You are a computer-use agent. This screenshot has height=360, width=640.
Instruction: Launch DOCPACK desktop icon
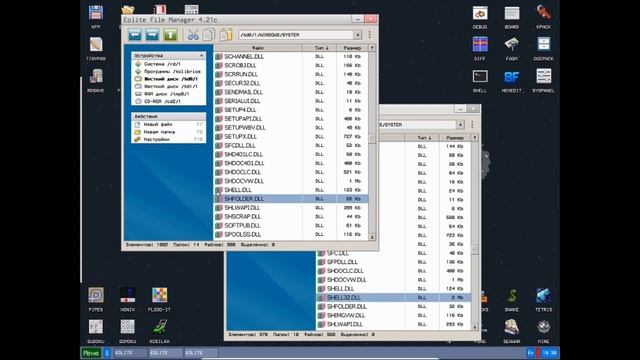[x=544, y=49]
